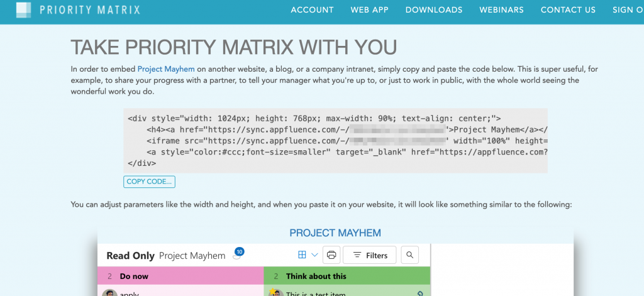Open the Filters button
Viewport: 644px width, 296px height.
click(x=370, y=255)
